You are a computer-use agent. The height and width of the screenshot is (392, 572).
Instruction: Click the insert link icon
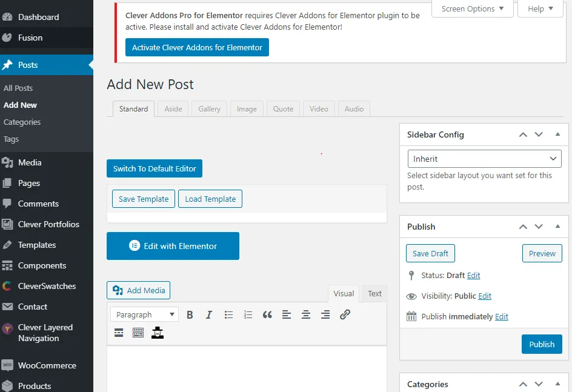point(345,314)
